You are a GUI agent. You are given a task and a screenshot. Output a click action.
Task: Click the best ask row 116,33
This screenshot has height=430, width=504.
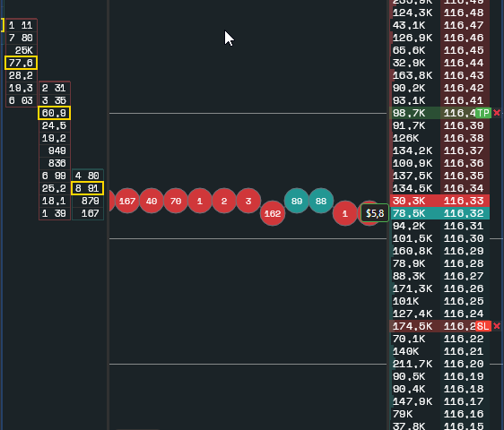pyautogui.click(x=439, y=201)
